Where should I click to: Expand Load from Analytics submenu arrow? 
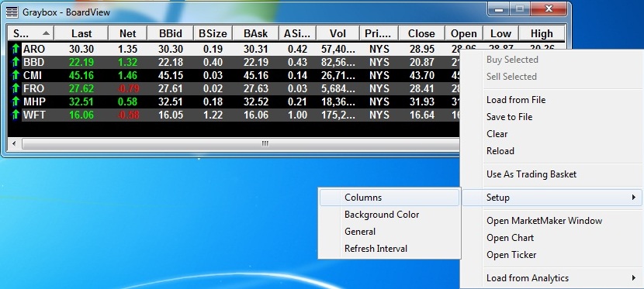coord(634,278)
